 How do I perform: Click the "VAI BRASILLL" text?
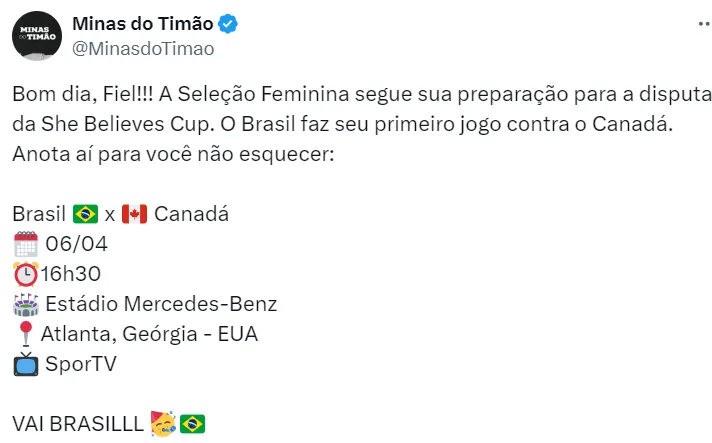[x=78, y=424]
